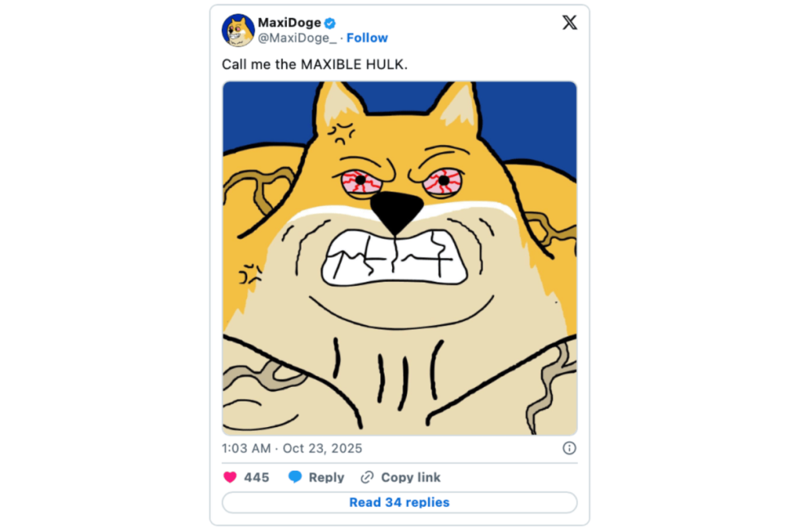Click the Reply text label

pyautogui.click(x=326, y=477)
